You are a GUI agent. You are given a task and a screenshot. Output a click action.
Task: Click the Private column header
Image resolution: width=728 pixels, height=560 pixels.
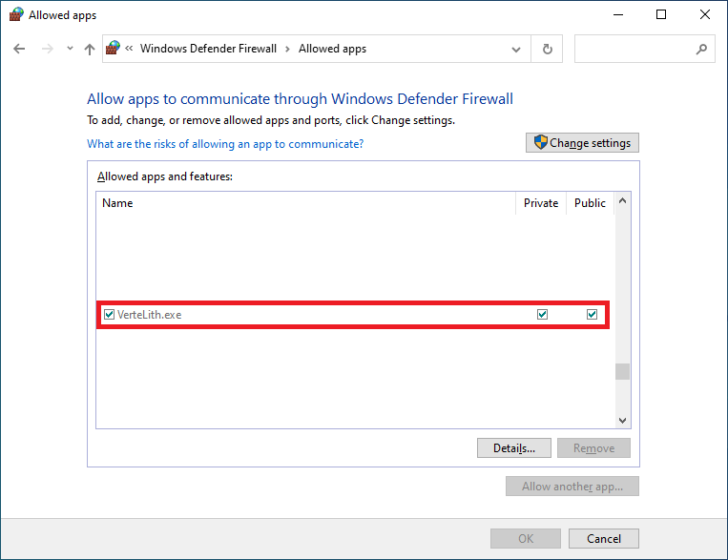541,203
